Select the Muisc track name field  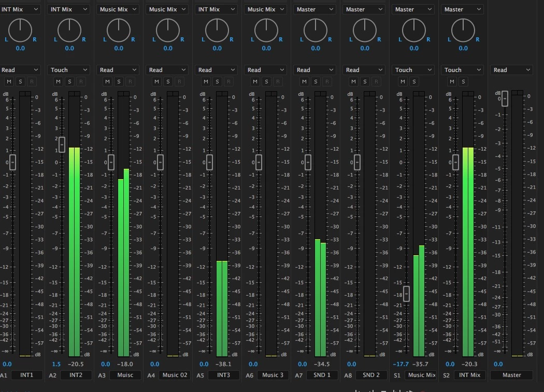tap(125, 375)
